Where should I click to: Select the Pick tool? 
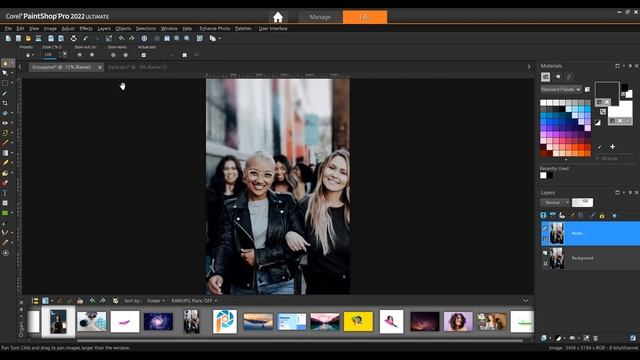point(5,73)
